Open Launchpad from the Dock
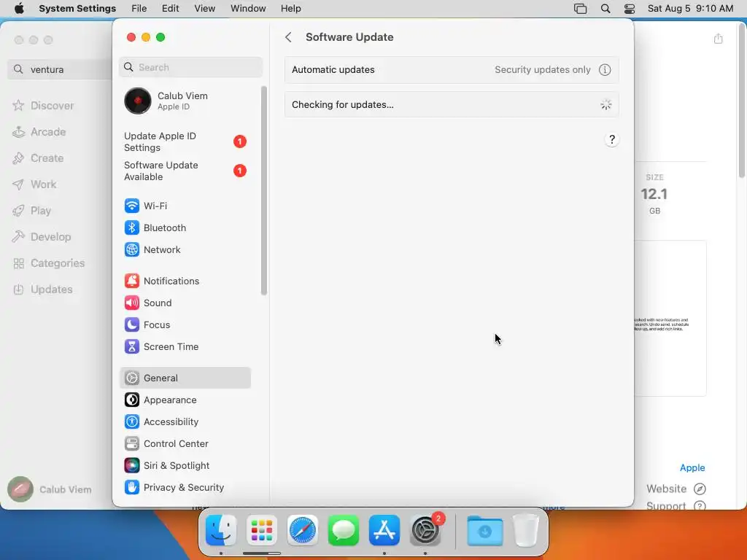The image size is (747, 560). tap(262, 530)
